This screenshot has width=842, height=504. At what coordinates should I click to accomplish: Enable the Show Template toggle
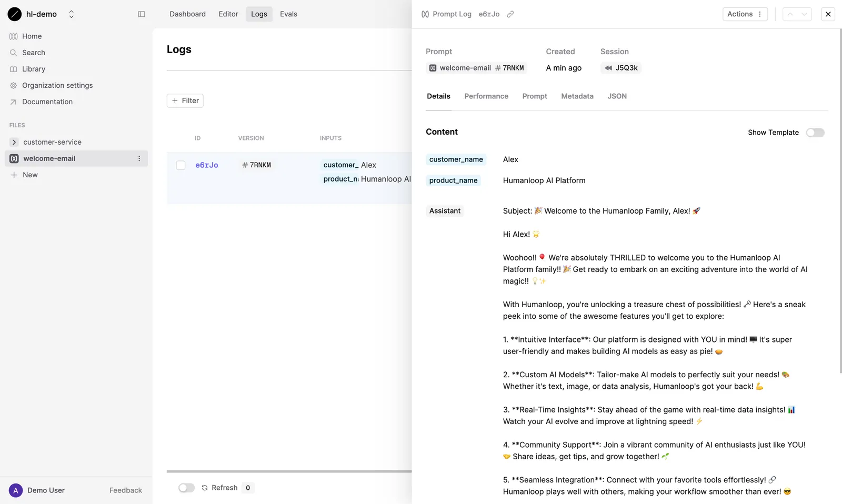point(815,133)
